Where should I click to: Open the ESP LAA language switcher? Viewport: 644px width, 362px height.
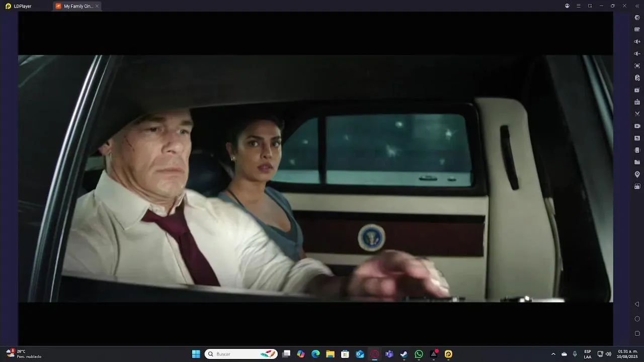(x=588, y=354)
